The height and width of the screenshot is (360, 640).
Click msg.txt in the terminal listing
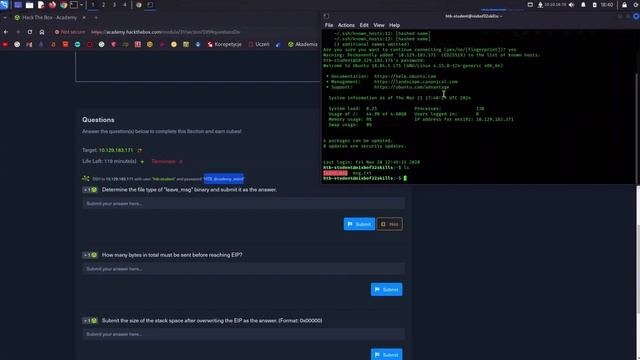(362, 173)
